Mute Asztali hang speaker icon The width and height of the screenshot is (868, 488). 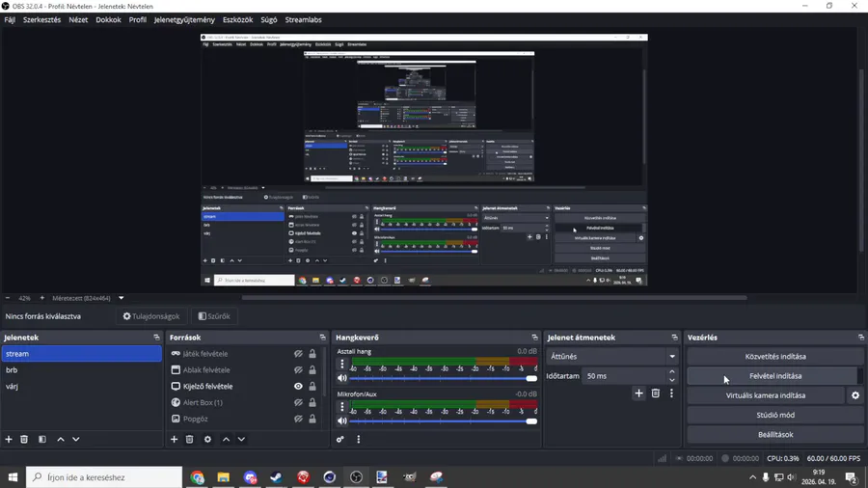click(342, 378)
